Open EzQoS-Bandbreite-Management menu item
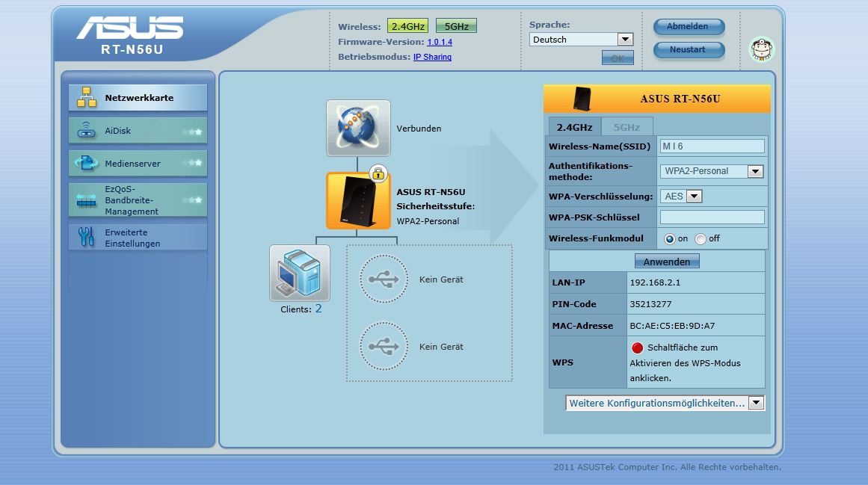868x485 pixels. (138, 200)
